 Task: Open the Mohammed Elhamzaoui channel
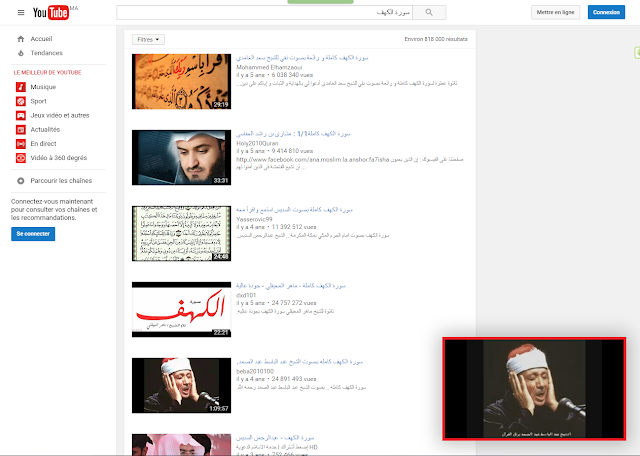coord(269,67)
